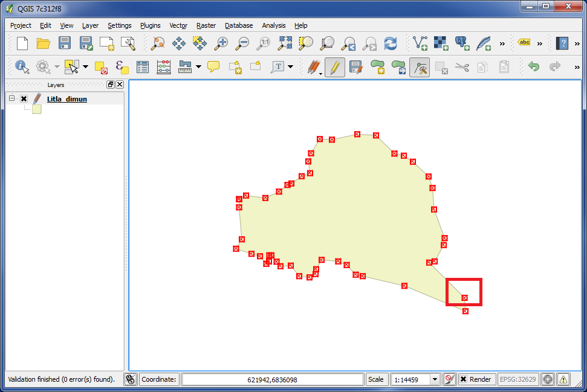Image resolution: width=587 pixels, height=392 pixels.
Task: Click the Zoom Full extent icon
Action: pyautogui.click(x=285, y=43)
